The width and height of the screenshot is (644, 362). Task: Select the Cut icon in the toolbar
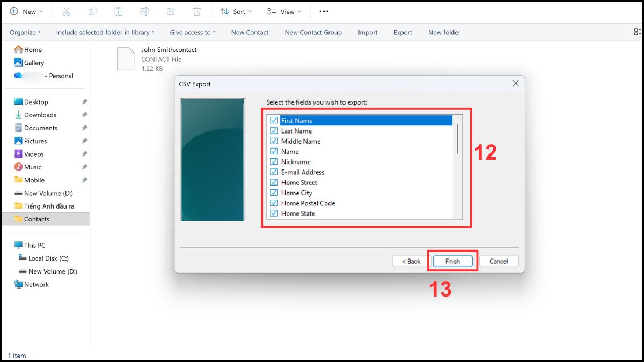tap(66, 11)
